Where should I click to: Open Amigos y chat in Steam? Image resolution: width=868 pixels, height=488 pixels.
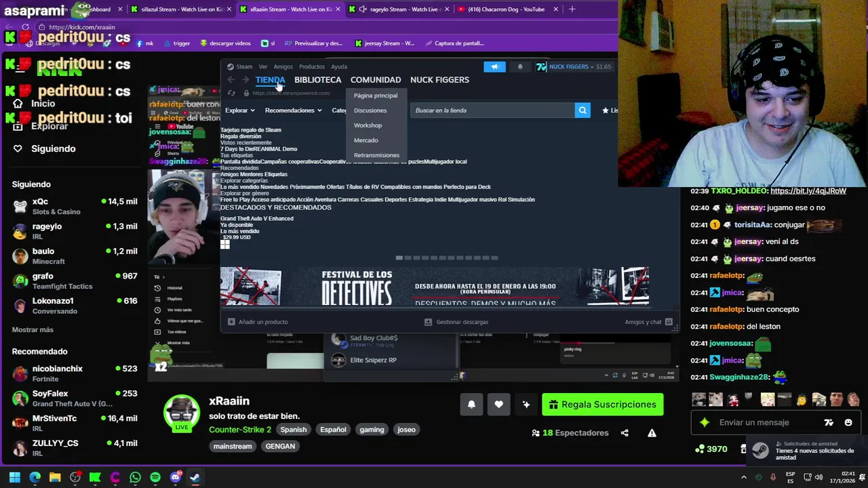point(648,322)
